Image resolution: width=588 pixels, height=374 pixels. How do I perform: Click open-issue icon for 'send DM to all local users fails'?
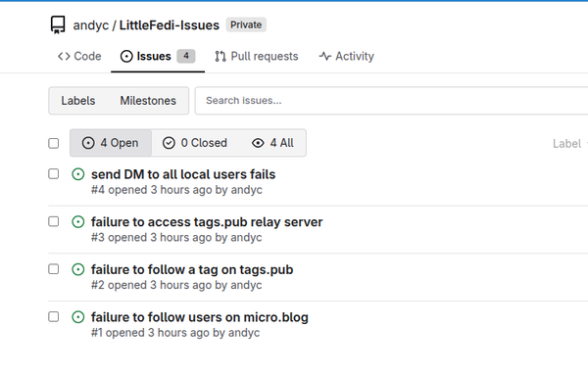78,174
